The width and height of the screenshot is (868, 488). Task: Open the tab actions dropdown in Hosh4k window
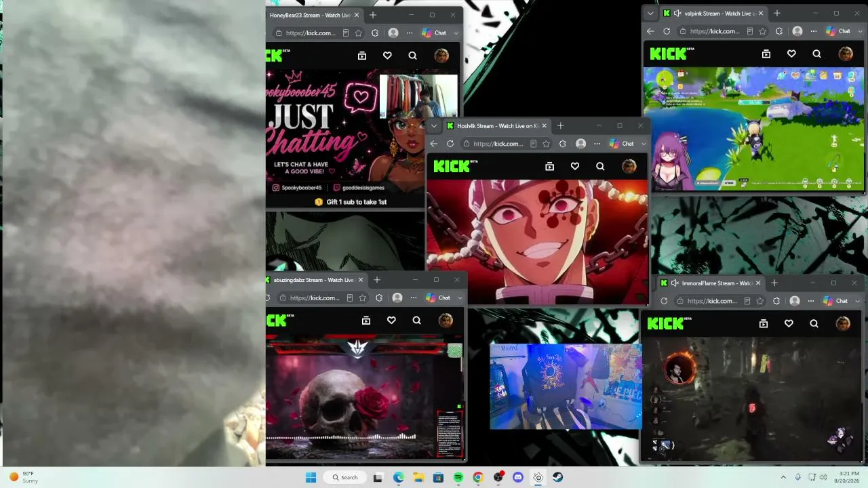tap(433, 126)
